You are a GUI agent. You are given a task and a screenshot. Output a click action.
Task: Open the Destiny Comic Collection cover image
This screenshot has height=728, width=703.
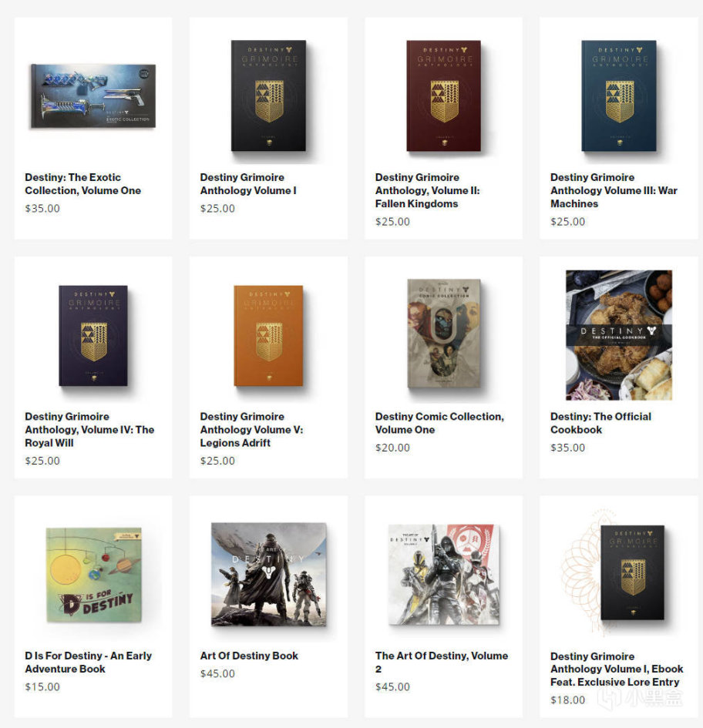coord(444,334)
